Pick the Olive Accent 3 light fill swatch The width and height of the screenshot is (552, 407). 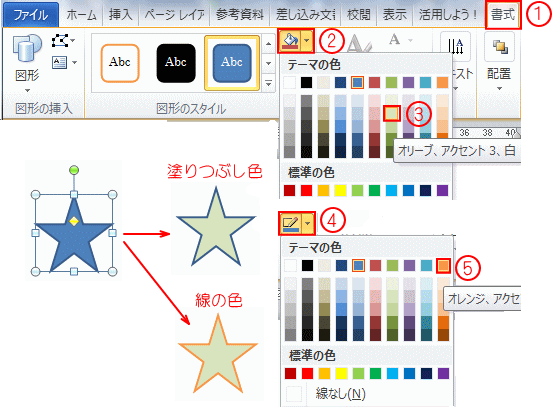392,113
